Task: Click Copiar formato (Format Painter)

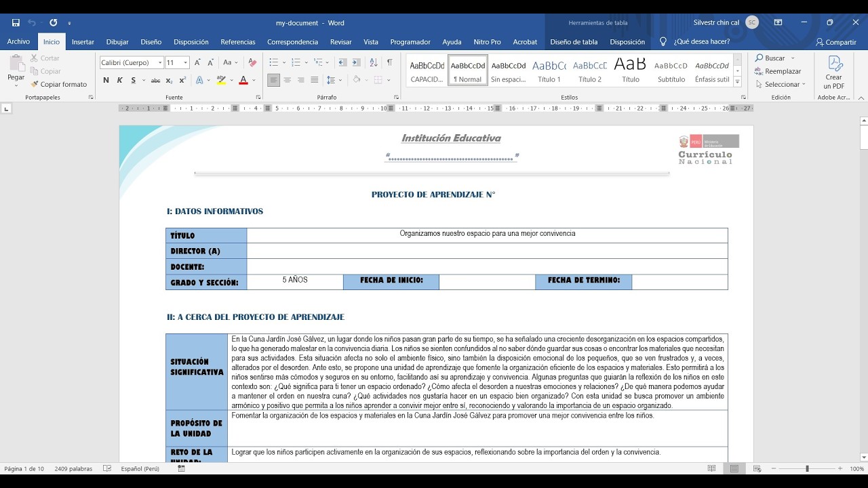Action: pyautogui.click(x=59, y=84)
